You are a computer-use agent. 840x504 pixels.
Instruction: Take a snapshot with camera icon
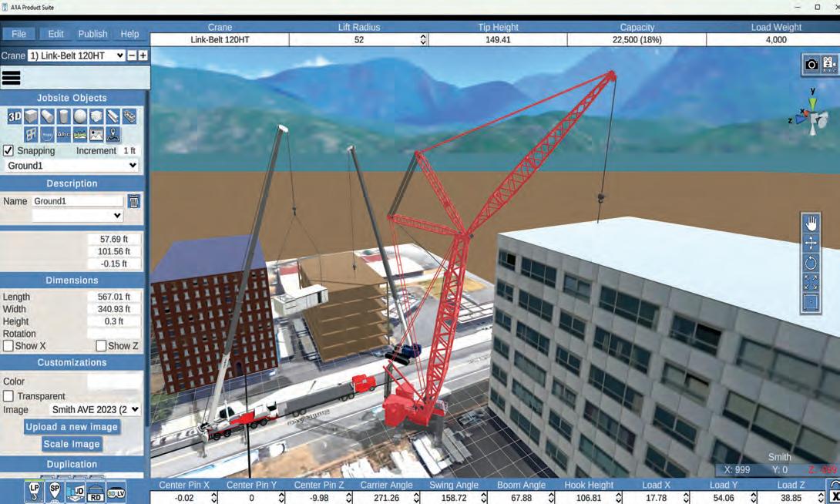(811, 64)
